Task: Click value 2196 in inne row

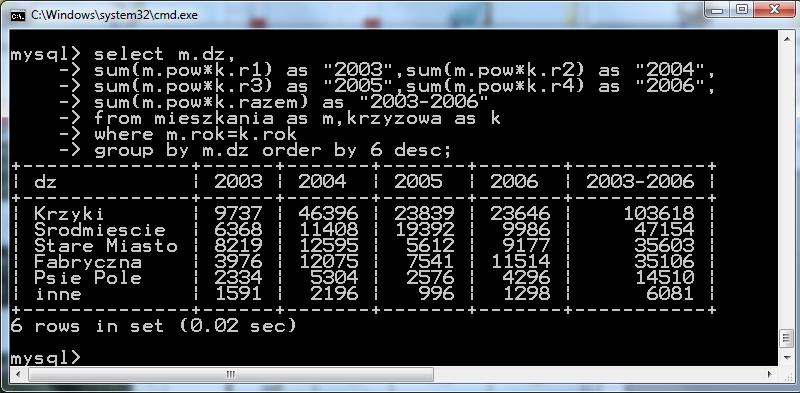Action: coord(335,294)
